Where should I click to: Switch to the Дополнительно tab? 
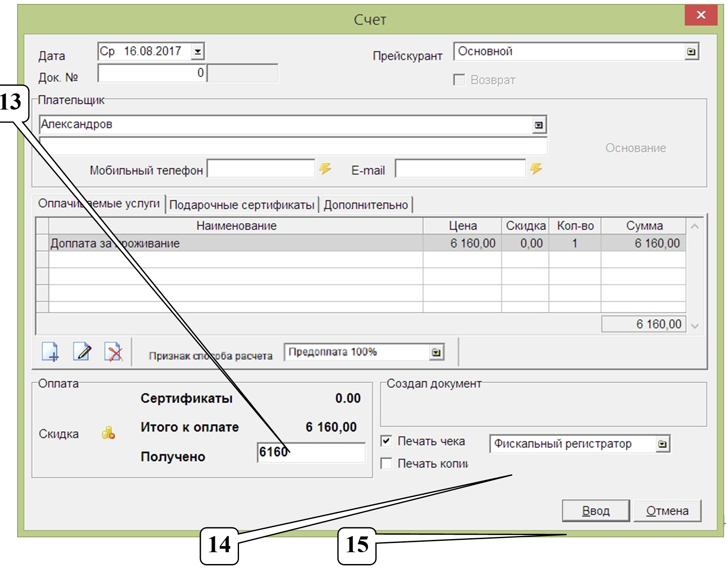pyautogui.click(x=366, y=205)
